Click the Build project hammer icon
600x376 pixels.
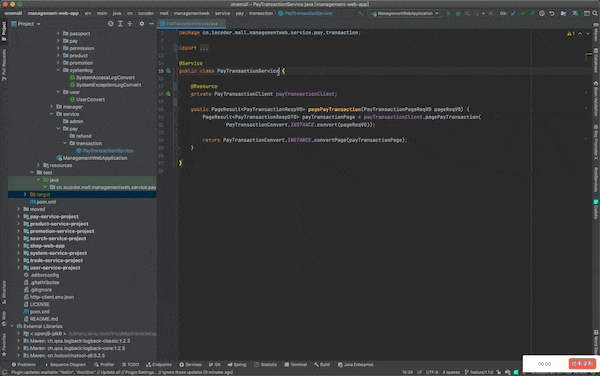(360, 13)
